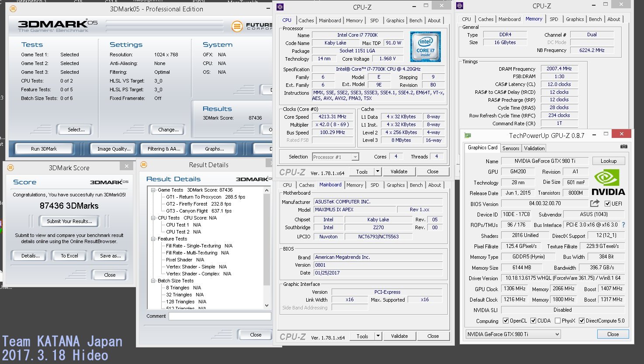Click the 87436 3DMarks score text
Viewport: 644px width, 364px height.
coord(69,206)
